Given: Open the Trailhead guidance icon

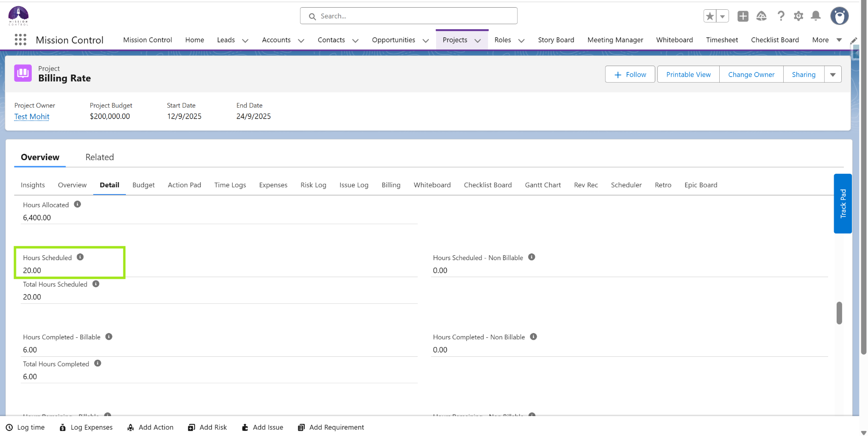Looking at the screenshot, I should (x=762, y=16).
